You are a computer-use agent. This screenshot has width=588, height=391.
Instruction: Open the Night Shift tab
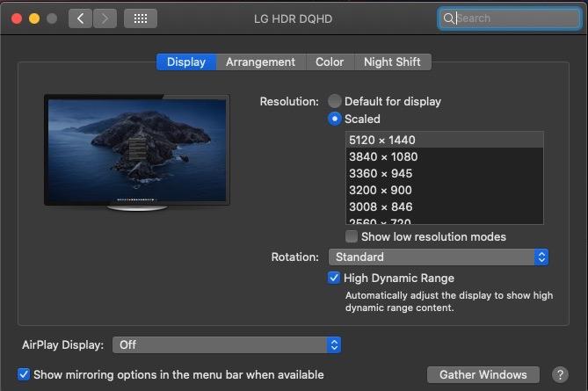[392, 62]
